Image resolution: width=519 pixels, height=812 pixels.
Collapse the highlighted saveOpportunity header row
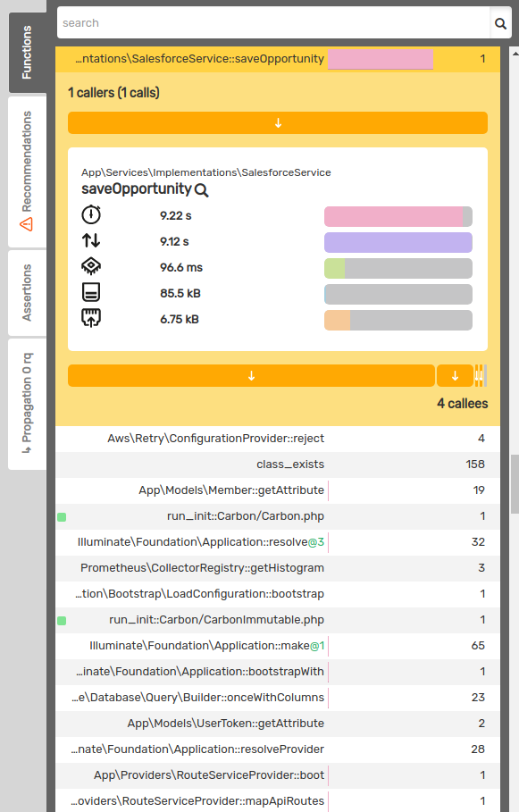[x=278, y=59]
